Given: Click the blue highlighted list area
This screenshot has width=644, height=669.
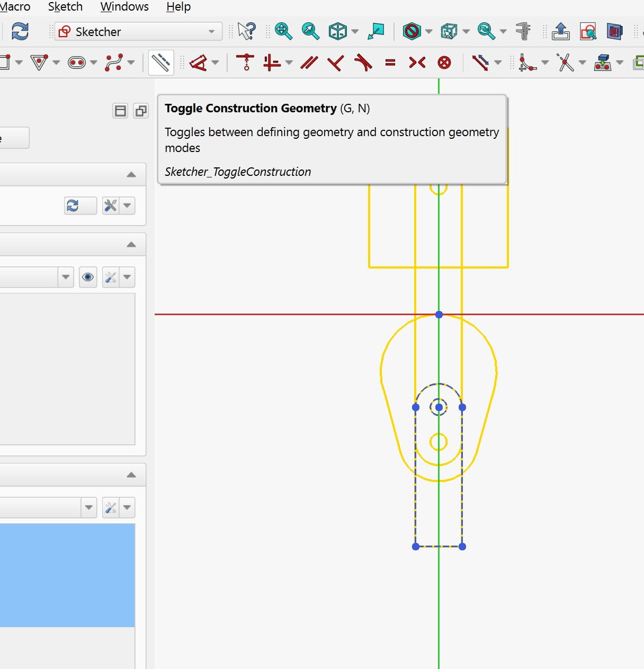Looking at the screenshot, I should pos(67,575).
